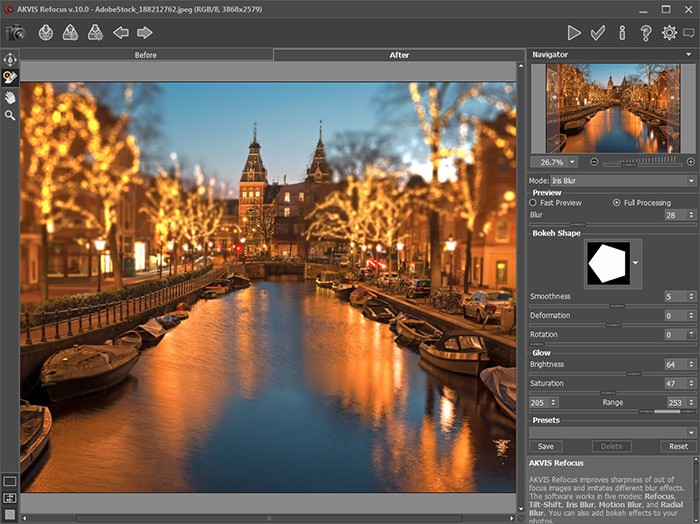The width and height of the screenshot is (700, 524).
Task: Switch to the Before tab
Action: pos(146,55)
